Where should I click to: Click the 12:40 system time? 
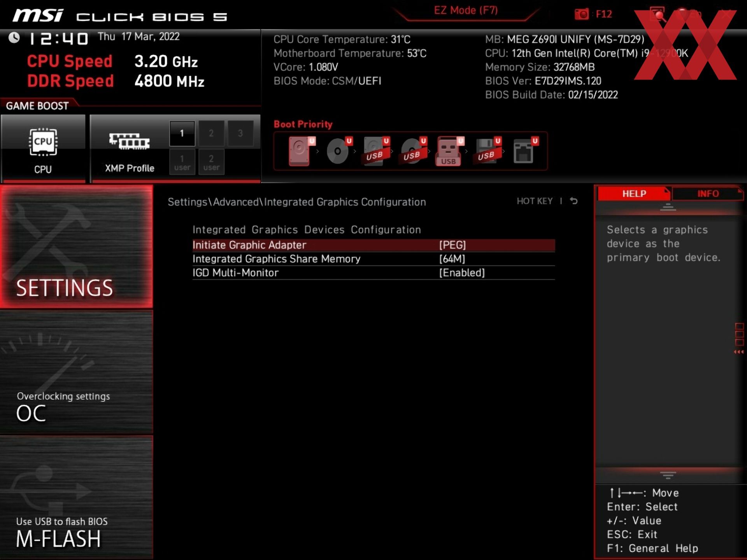pos(59,38)
